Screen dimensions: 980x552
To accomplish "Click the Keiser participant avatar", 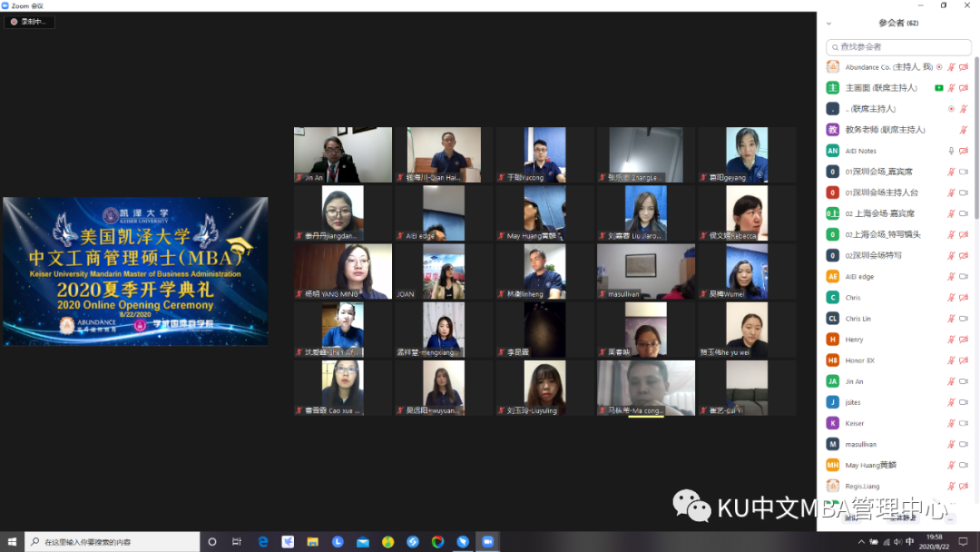I will [x=832, y=423].
